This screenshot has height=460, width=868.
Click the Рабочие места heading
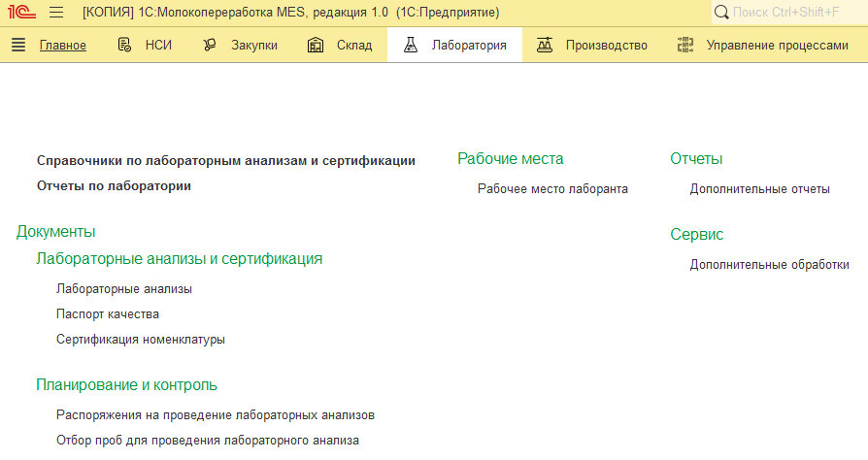click(x=510, y=159)
